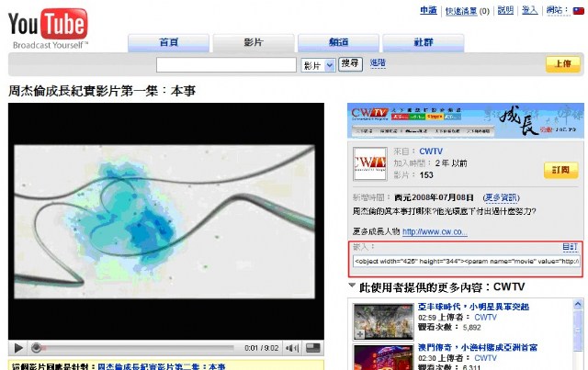Select the embed code text field
This screenshot has width=588, height=370.
(x=467, y=261)
